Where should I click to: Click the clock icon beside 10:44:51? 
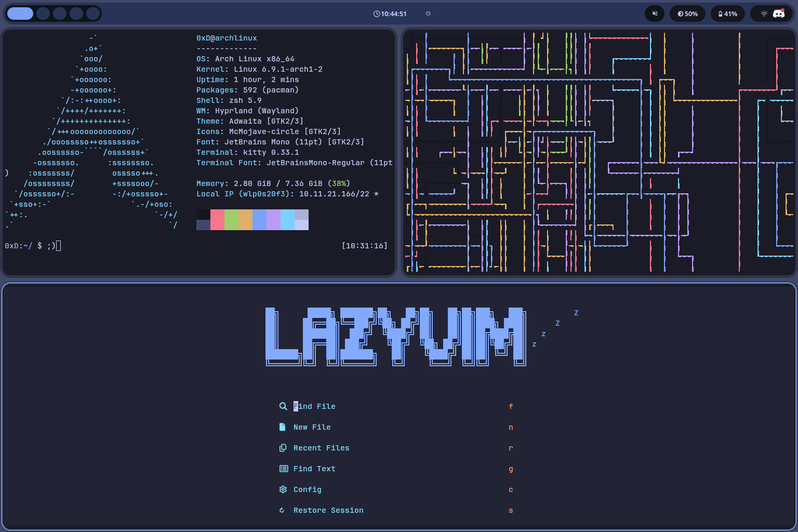click(377, 14)
